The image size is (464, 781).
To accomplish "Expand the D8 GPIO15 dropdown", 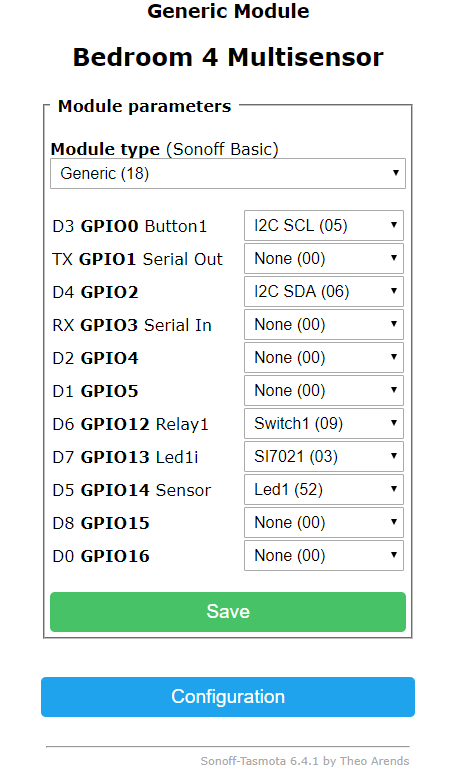I will tap(324, 522).
